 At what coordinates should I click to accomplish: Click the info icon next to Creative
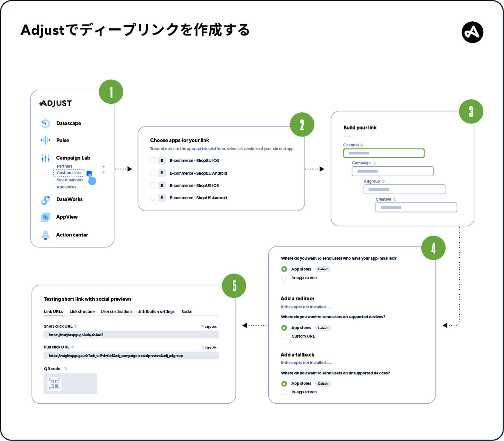395,199
